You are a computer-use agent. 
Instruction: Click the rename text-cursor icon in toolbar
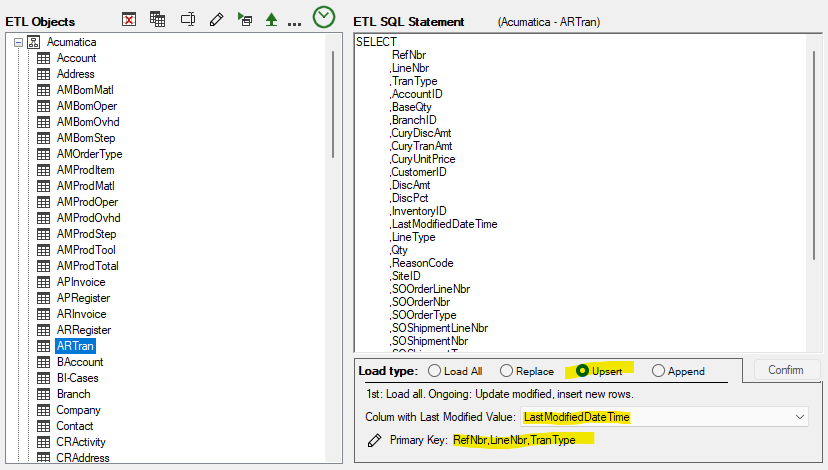[187, 19]
